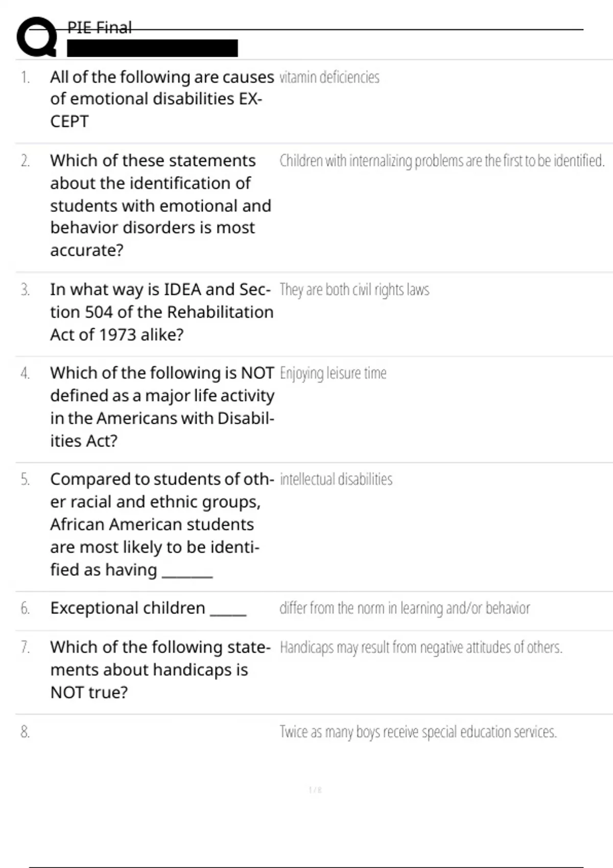
Task: Select question 5 about African American students
Action: pos(162,524)
